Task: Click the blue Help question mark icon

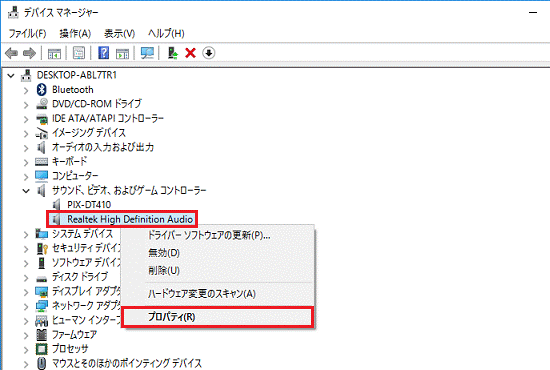Action: [x=103, y=53]
